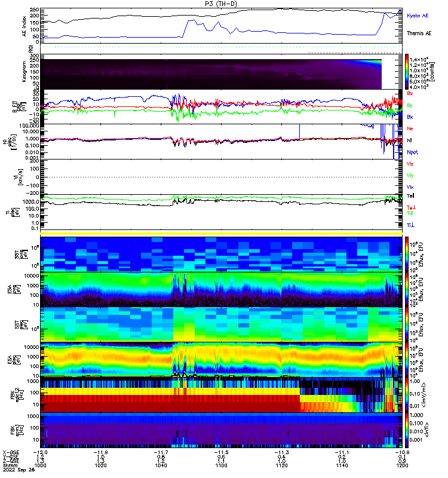Click the [counts] color bar unit label
The height and width of the screenshot is (478, 448).
click(x=432, y=72)
